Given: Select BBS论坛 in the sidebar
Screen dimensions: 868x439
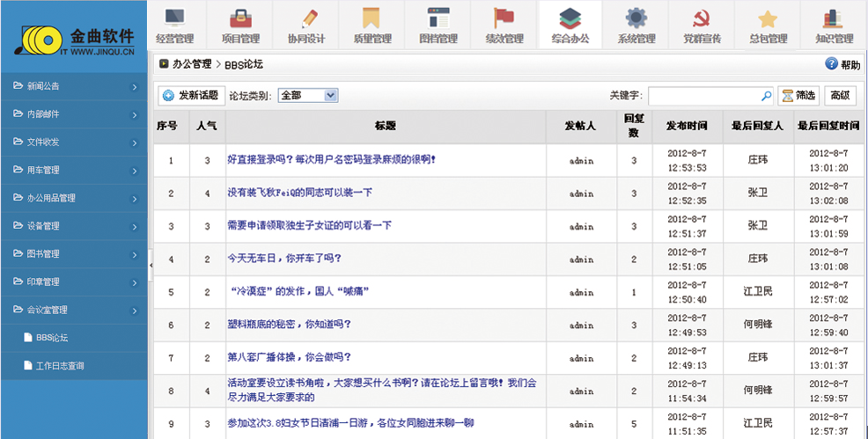Looking at the screenshot, I should (52, 337).
